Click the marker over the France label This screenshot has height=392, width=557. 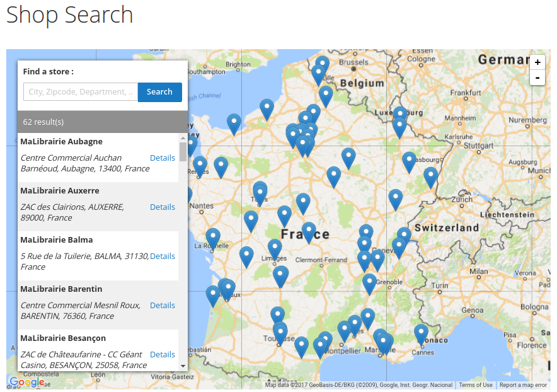(x=309, y=233)
